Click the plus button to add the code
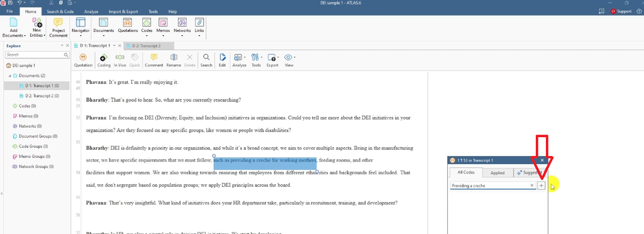This screenshot has width=644, height=234. pos(541,186)
